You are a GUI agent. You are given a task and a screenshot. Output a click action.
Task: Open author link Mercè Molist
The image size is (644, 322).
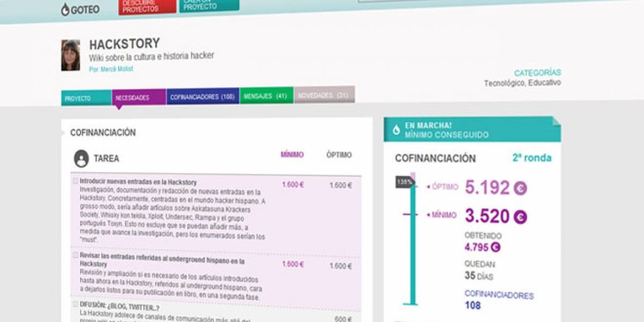(x=111, y=69)
